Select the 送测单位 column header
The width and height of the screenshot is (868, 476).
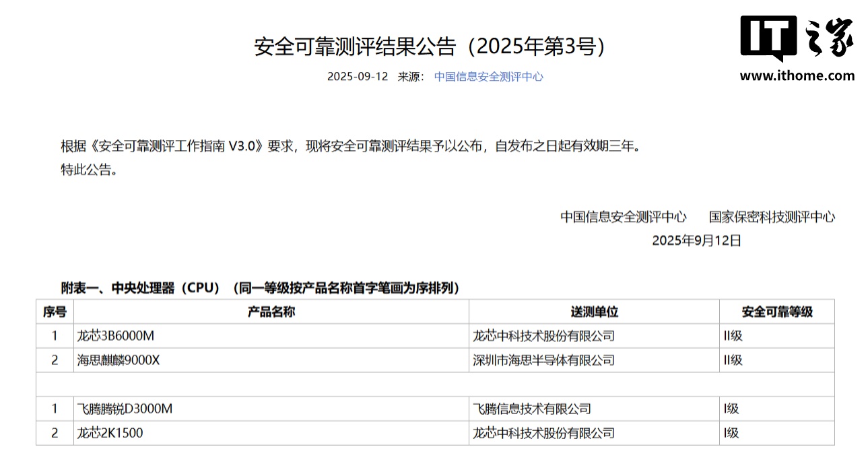click(x=594, y=312)
